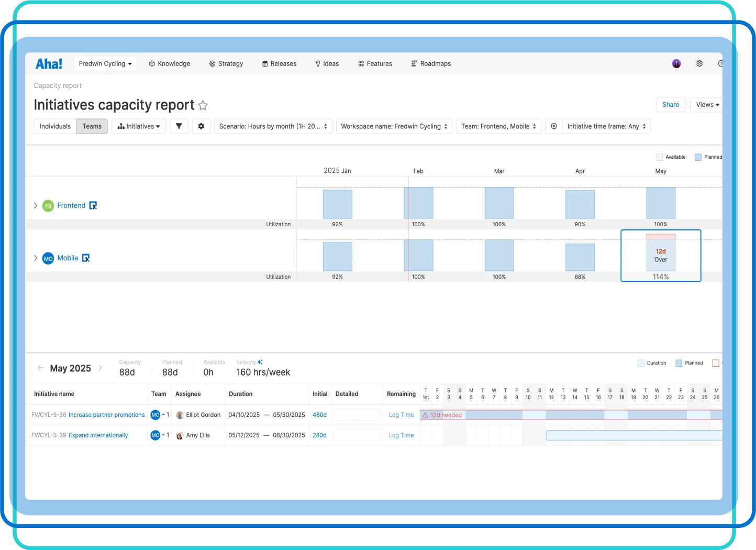Click the 280d initial estimate
Viewport: 756px width, 550px height.
319,435
